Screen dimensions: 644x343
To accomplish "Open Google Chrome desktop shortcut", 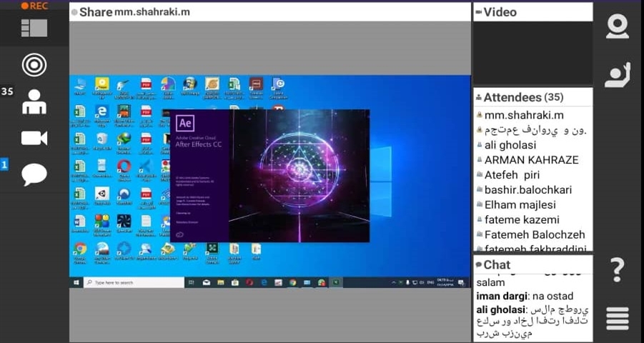I will click(80, 253).
